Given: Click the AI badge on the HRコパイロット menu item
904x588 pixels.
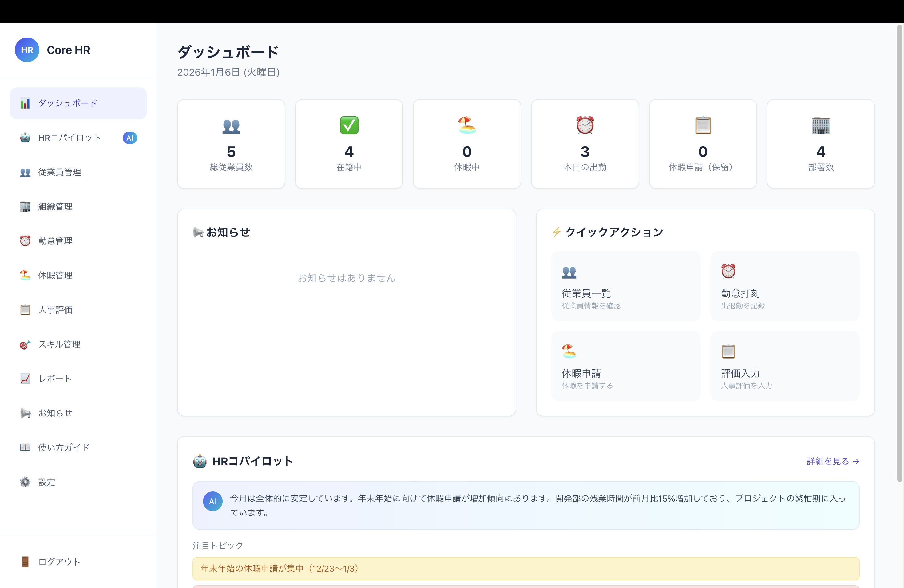Looking at the screenshot, I should point(129,137).
